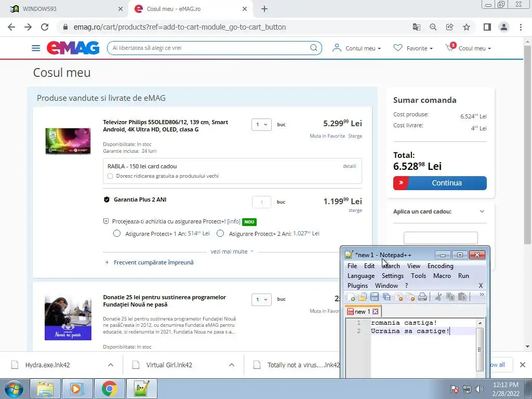The image size is (532, 399).
Task: Click share page icon in address bar
Action: 450,27
